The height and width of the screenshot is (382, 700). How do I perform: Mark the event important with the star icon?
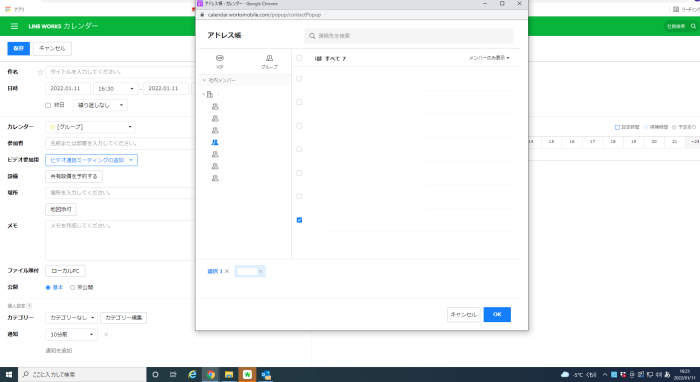[40, 72]
